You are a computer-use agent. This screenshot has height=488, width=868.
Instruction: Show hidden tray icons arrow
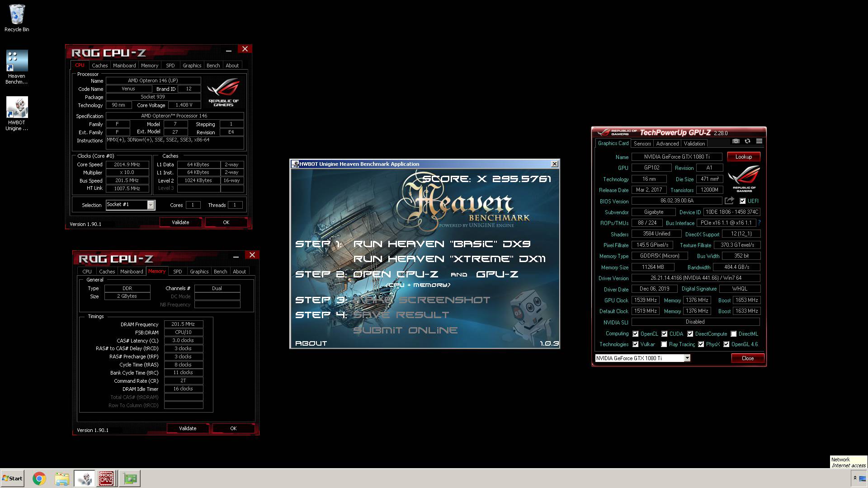tap(855, 478)
